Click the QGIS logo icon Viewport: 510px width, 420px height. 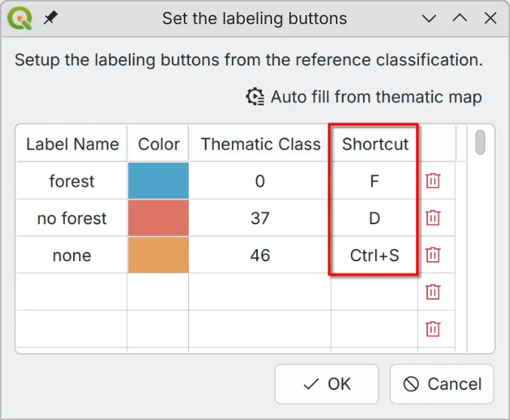[19, 18]
